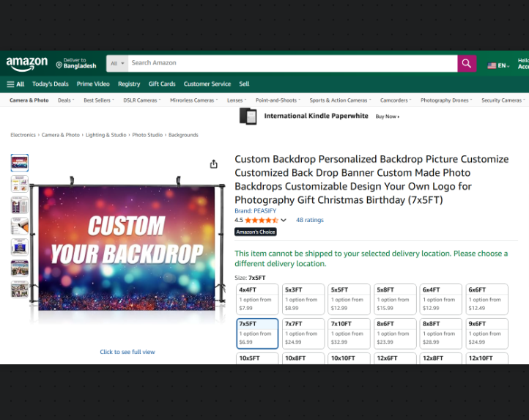Click the Brand: PEASIFY link
Image resolution: width=529 pixels, height=420 pixels.
point(254,211)
